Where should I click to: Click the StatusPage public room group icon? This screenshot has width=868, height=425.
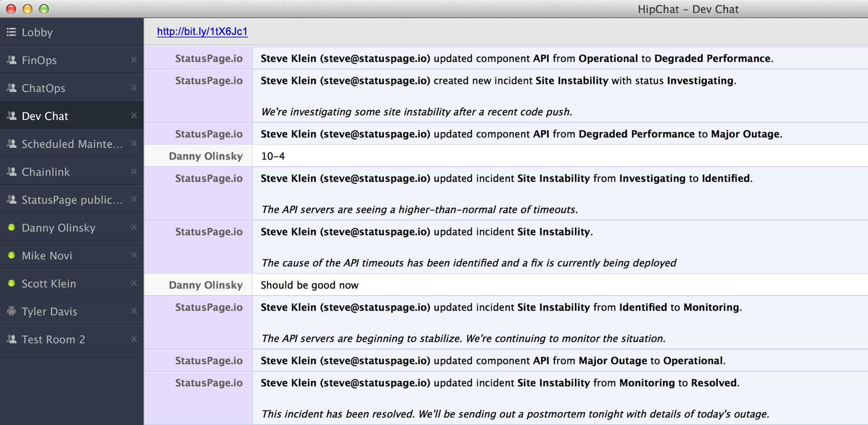coord(11,199)
